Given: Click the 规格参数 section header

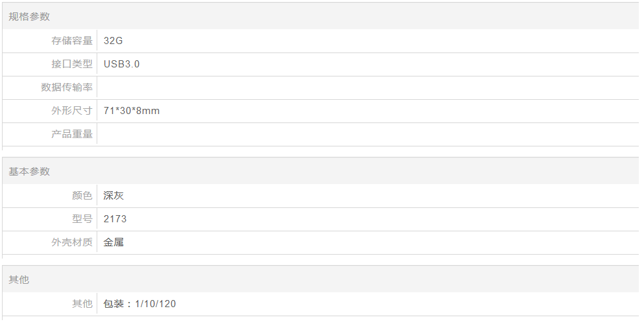Looking at the screenshot, I should pyautogui.click(x=29, y=17).
